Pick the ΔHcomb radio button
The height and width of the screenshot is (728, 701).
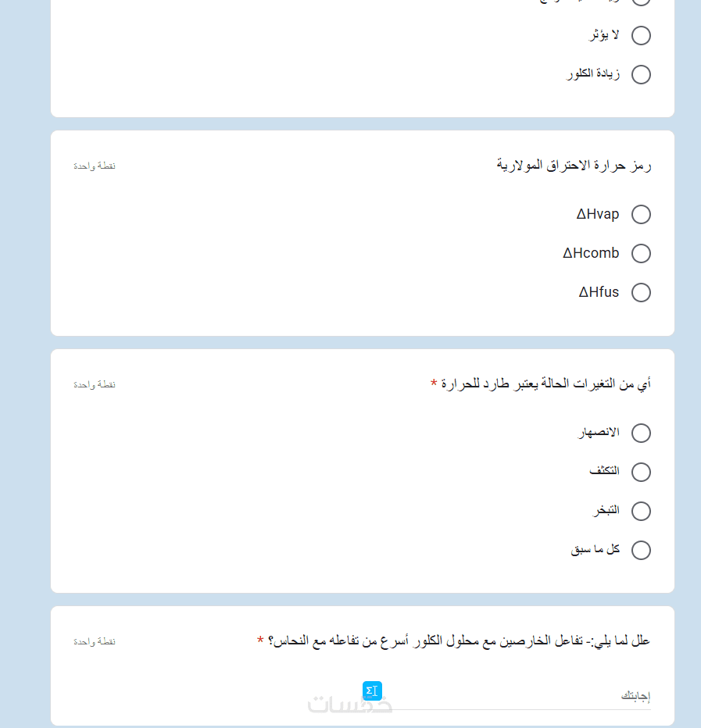coord(641,254)
